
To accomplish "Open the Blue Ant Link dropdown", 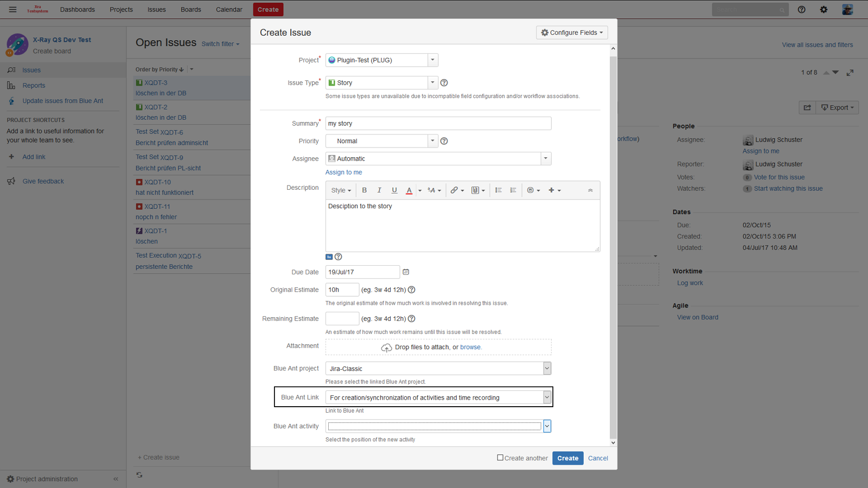I will [438, 397].
